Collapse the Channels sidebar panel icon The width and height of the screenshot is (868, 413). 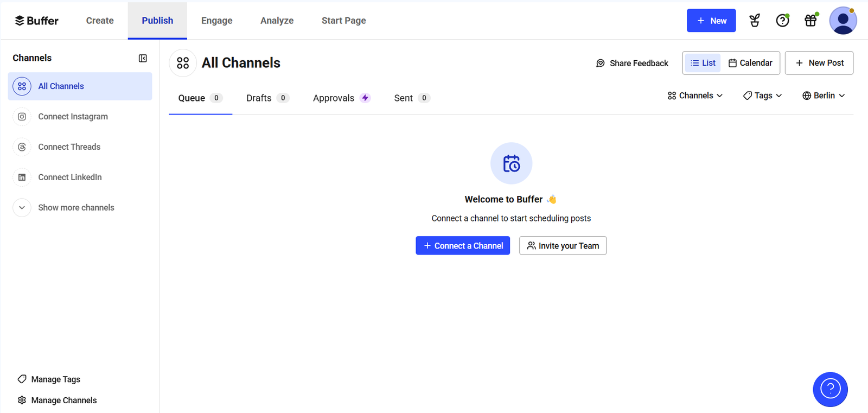pos(143,58)
